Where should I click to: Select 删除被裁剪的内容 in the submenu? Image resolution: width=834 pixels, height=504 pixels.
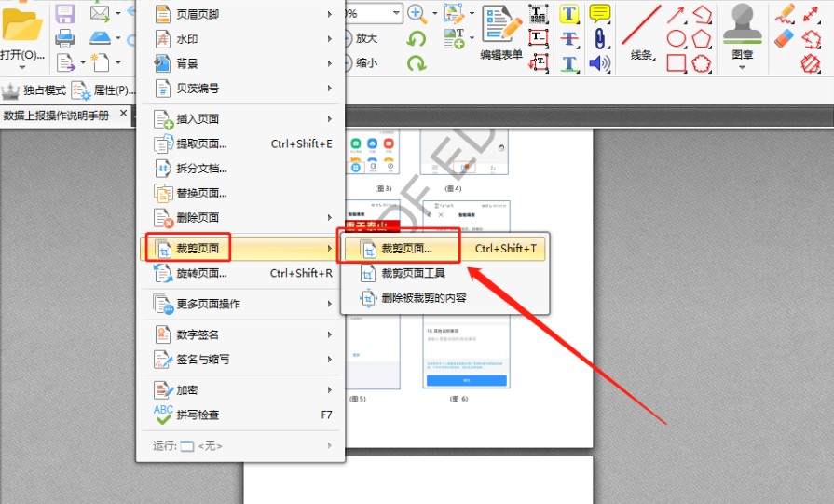pyautogui.click(x=445, y=298)
